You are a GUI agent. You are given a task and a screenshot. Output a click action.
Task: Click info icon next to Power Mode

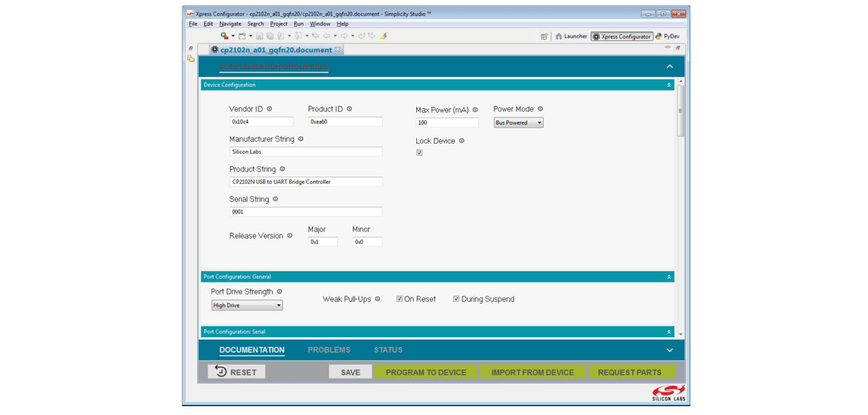coord(540,108)
